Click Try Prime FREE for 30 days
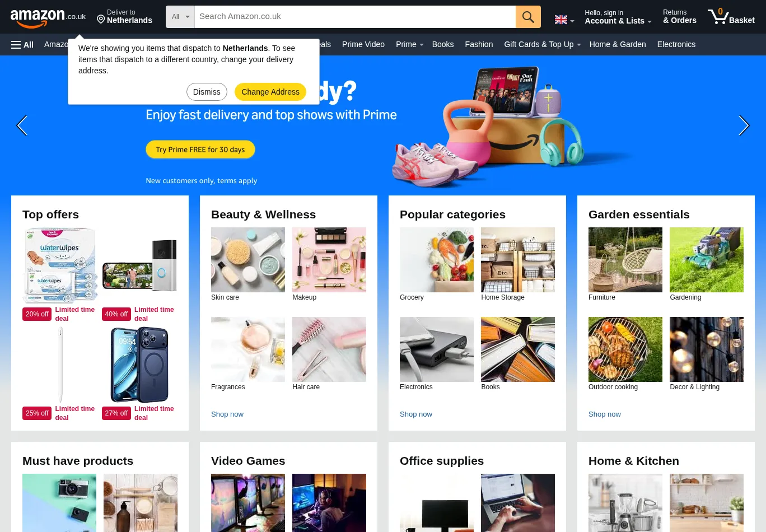 200,150
